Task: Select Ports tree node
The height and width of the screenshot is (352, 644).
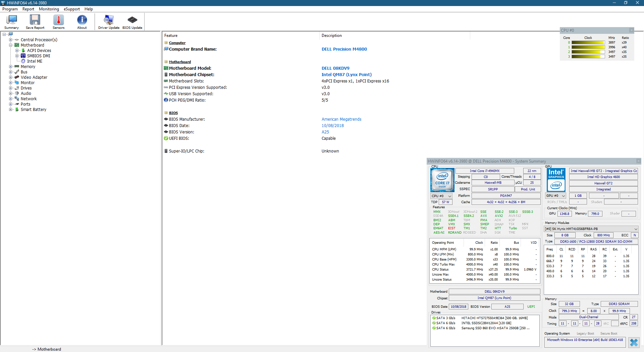Action: (25, 104)
